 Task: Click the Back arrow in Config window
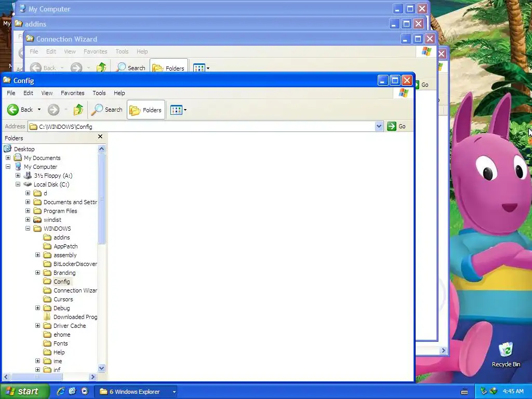coord(13,110)
